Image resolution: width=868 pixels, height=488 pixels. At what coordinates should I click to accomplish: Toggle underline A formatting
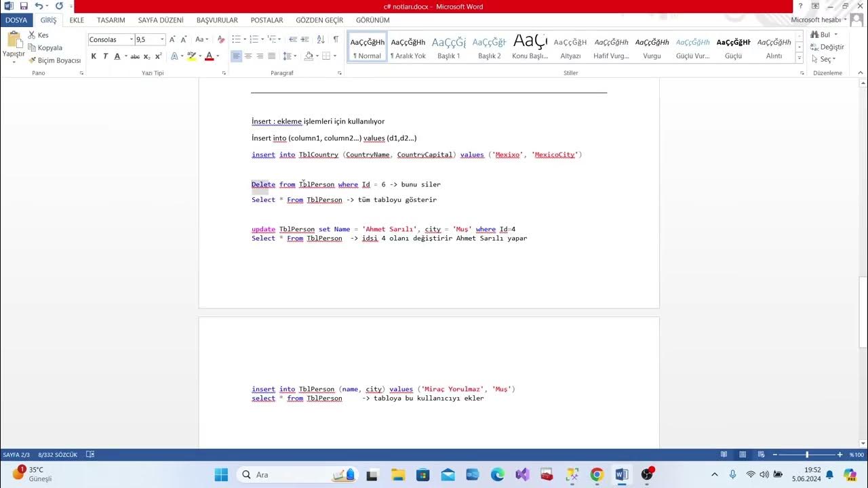(117, 56)
